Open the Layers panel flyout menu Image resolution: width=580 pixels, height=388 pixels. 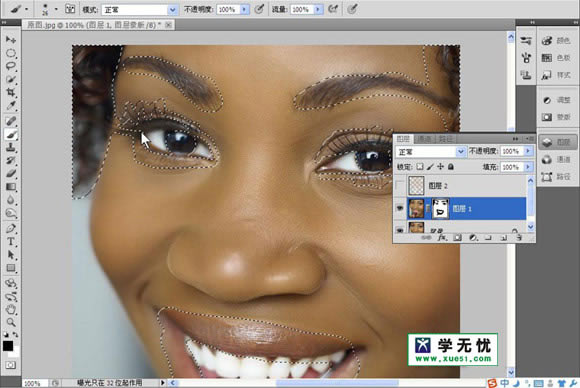tap(529, 139)
